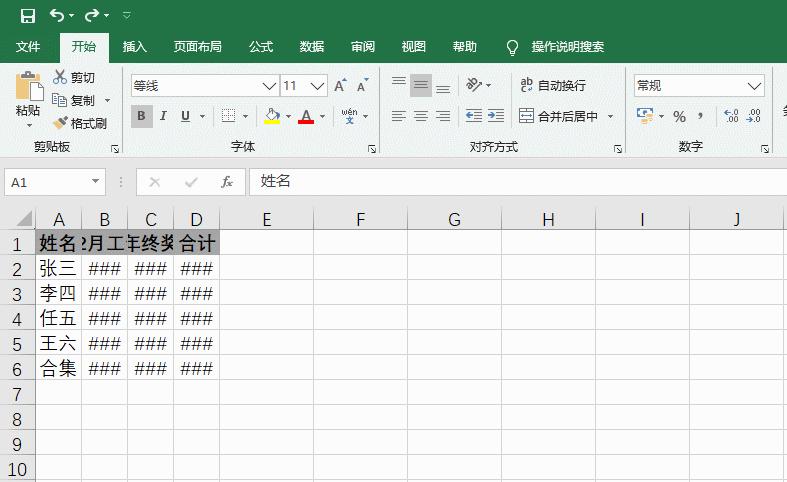Click the Redo arrow icon

(92, 16)
